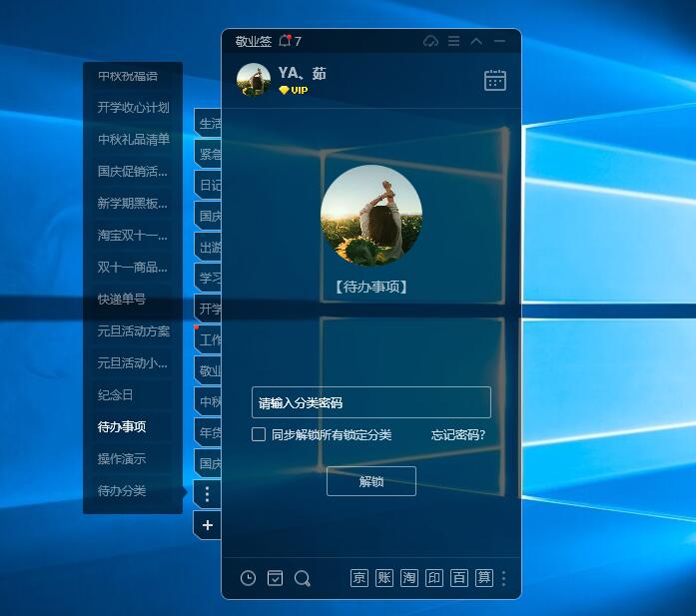Select 纪念日 in the category list
Image resolution: width=696 pixels, height=616 pixels.
133,395
